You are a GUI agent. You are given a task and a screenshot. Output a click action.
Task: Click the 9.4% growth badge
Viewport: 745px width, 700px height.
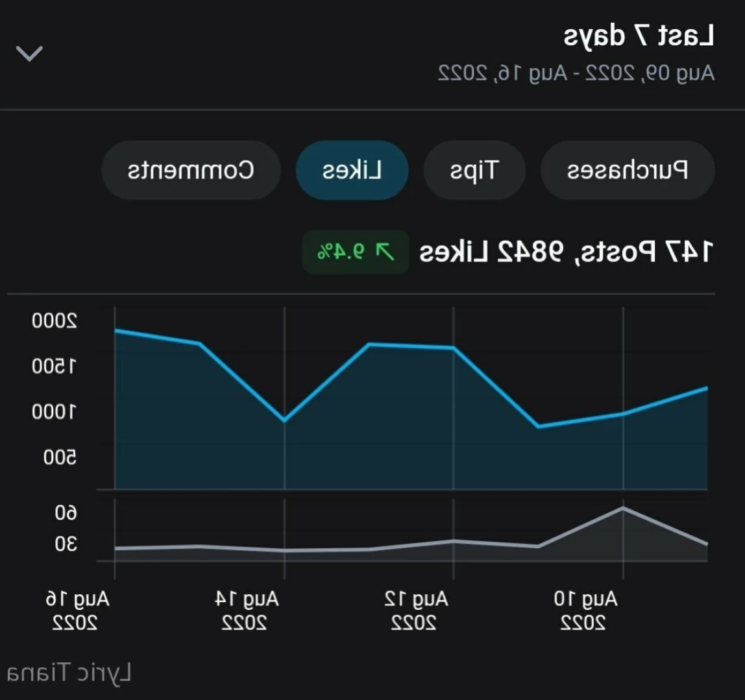click(356, 252)
